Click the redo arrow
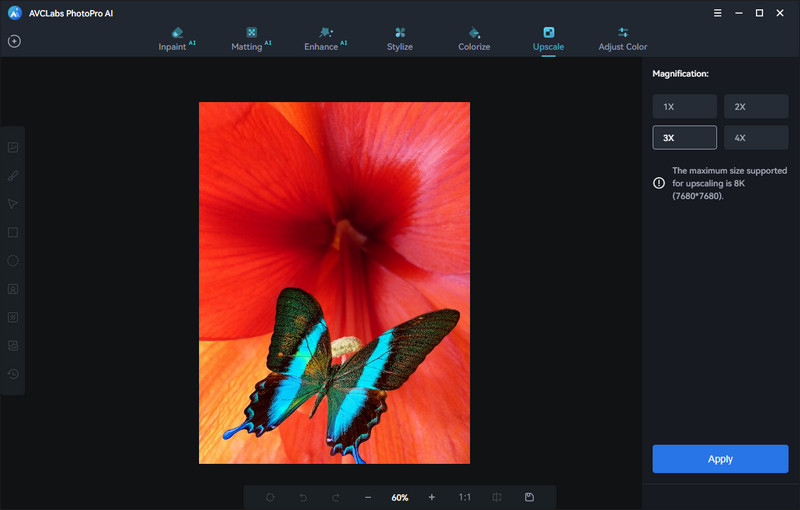This screenshot has width=800, height=510. point(335,497)
